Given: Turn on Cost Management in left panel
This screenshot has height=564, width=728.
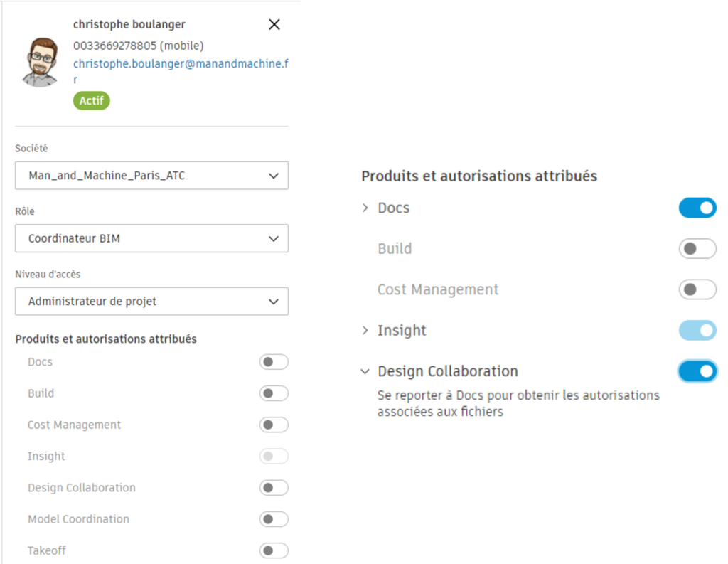Looking at the screenshot, I should click(274, 425).
